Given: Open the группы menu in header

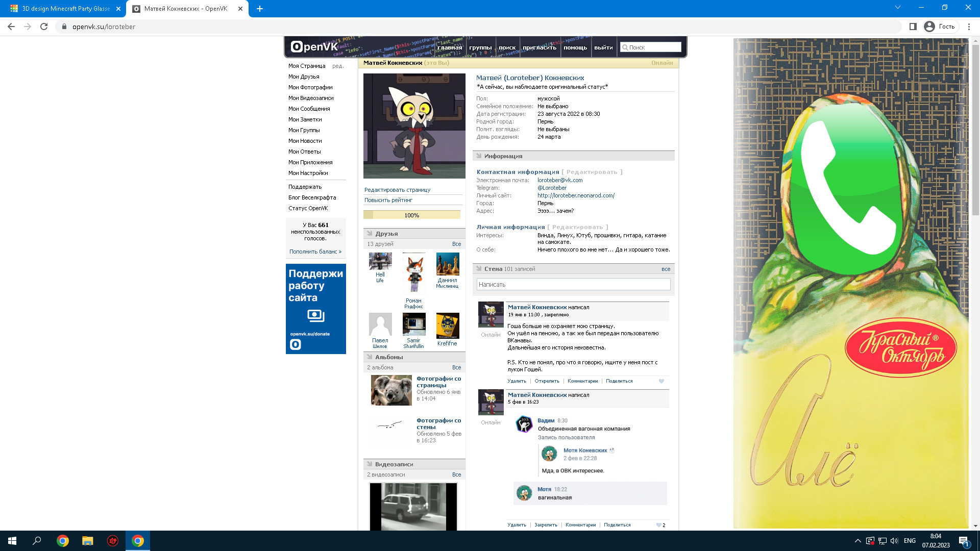Looking at the screenshot, I should (x=480, y=47).
